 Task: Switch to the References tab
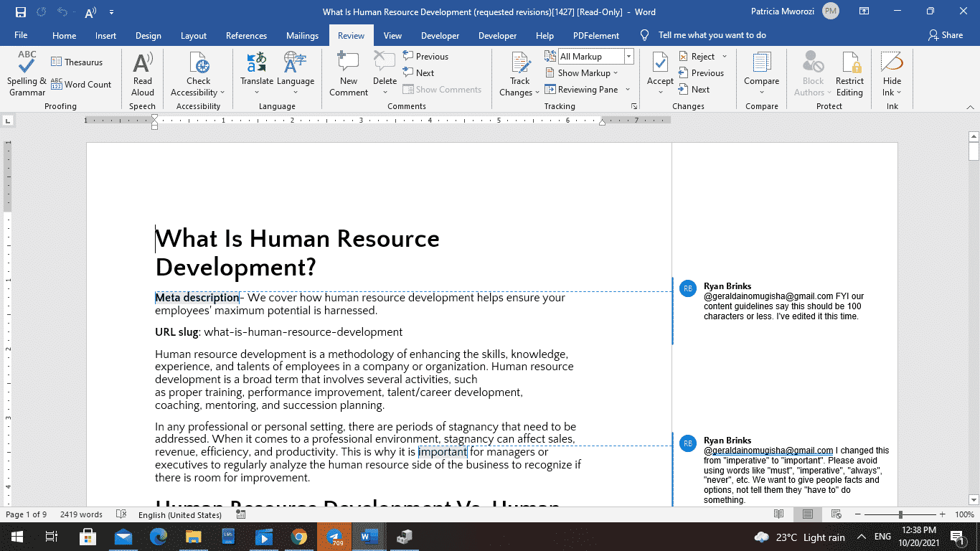point(246,35)
